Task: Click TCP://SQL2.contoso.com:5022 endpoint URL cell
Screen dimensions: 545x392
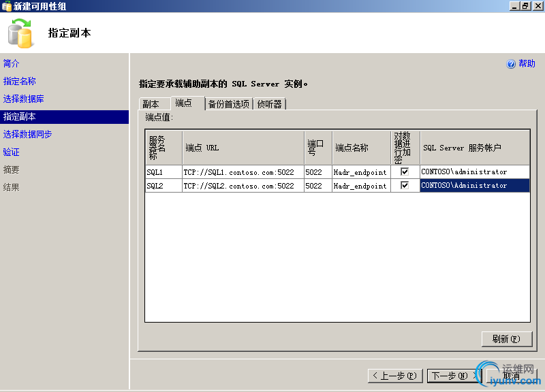Action: coord(243,186)
